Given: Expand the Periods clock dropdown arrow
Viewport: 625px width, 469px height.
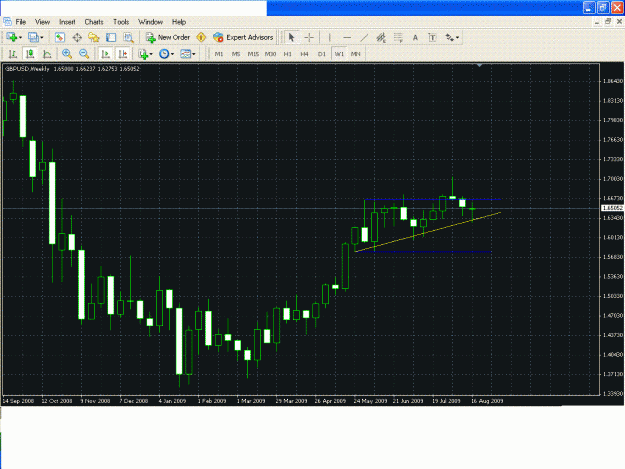Looking at the screenshot, I should (172, 54).
